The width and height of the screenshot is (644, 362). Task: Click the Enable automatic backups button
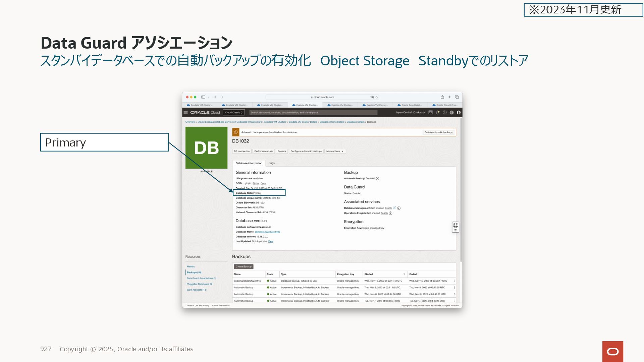coord(438,132)
